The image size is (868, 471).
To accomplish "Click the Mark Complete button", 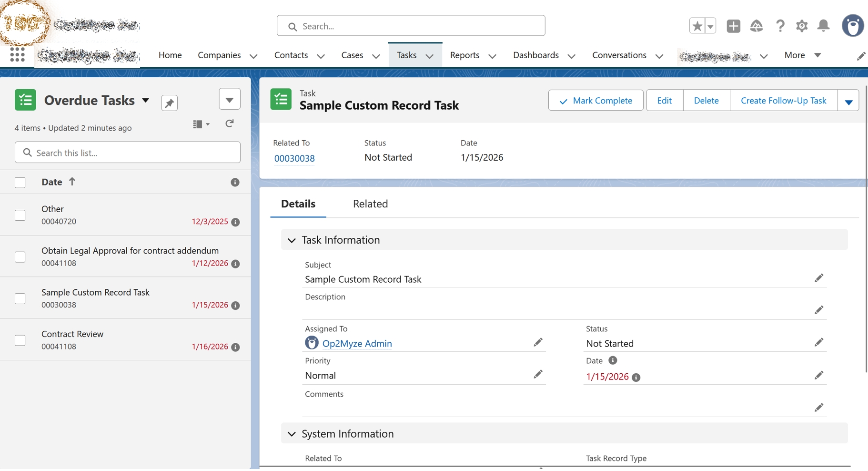I will click(x=595, y=101).
